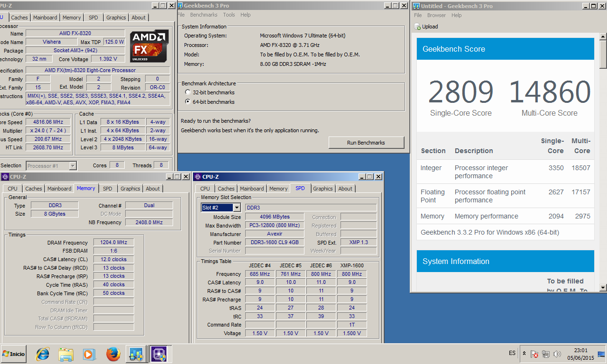The image size is (607, 364).
Task: Click the AMD FX Unlocked logo
Action: point(149,46)
